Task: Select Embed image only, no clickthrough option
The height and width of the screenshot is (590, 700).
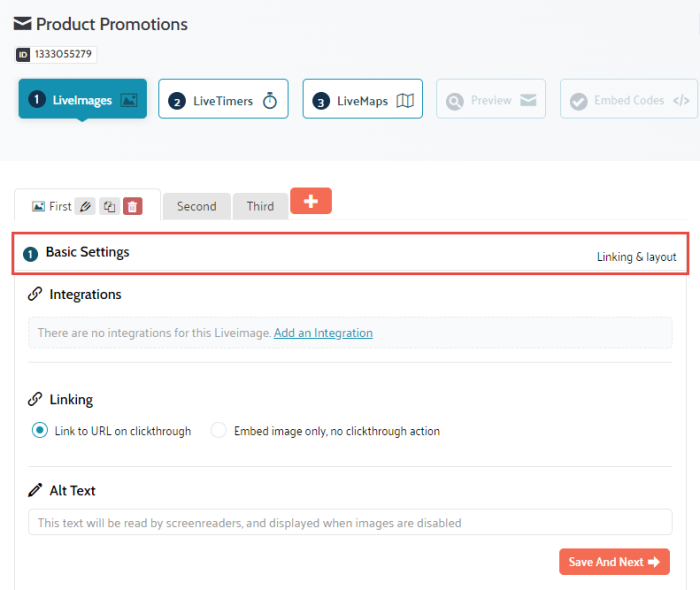Action: pyautogui.click(x=219, y=431)
